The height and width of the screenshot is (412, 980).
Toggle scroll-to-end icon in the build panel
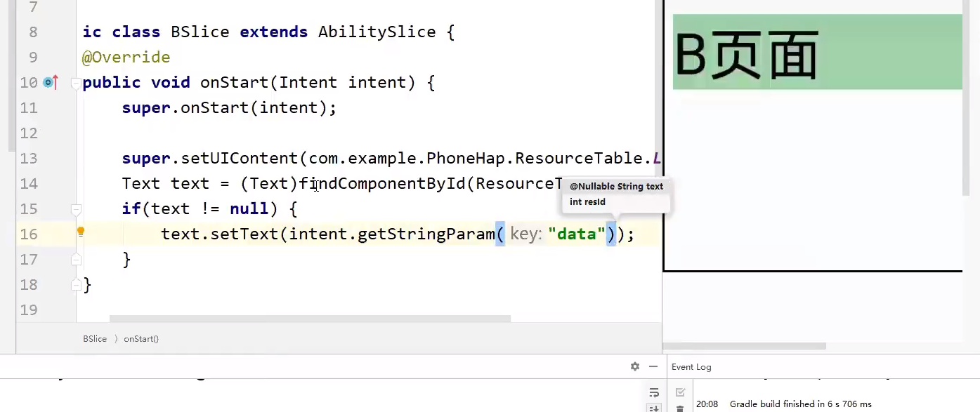[654, 408]
